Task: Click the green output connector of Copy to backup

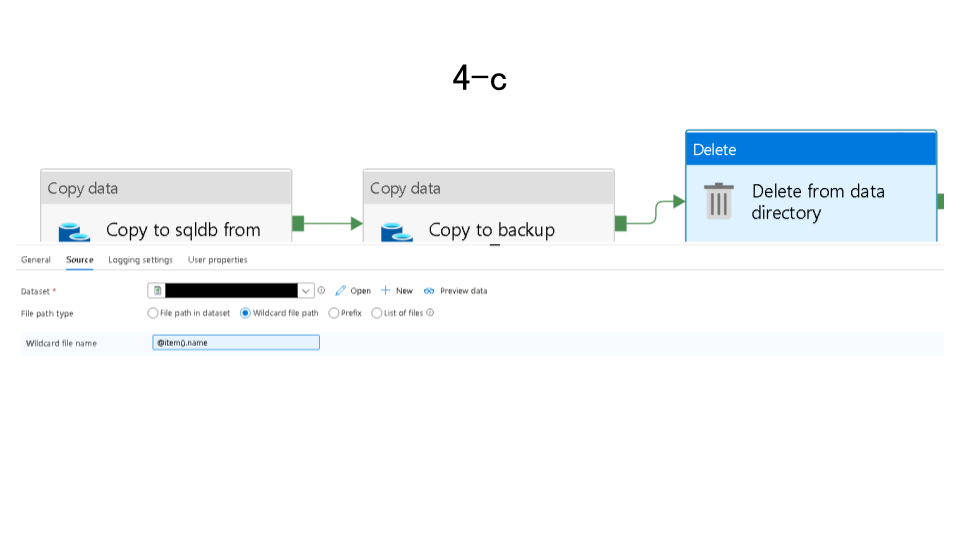Action: click(621, 223)
